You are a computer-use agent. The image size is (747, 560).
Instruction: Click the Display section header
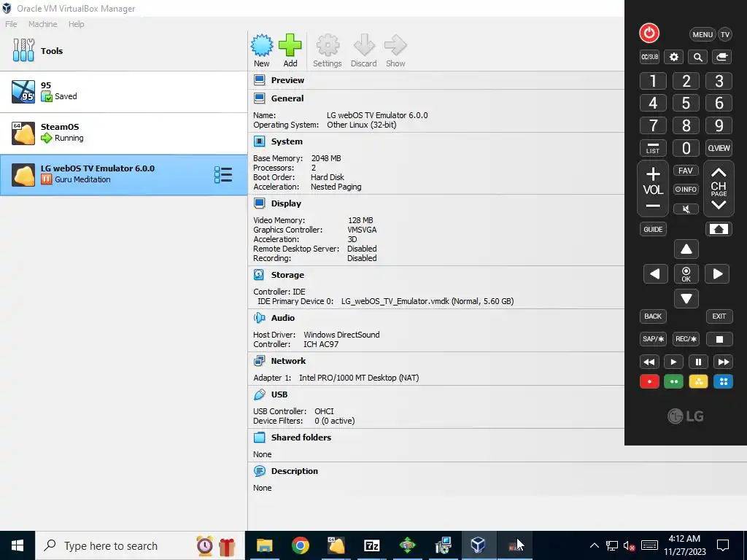tap(286, 203)
